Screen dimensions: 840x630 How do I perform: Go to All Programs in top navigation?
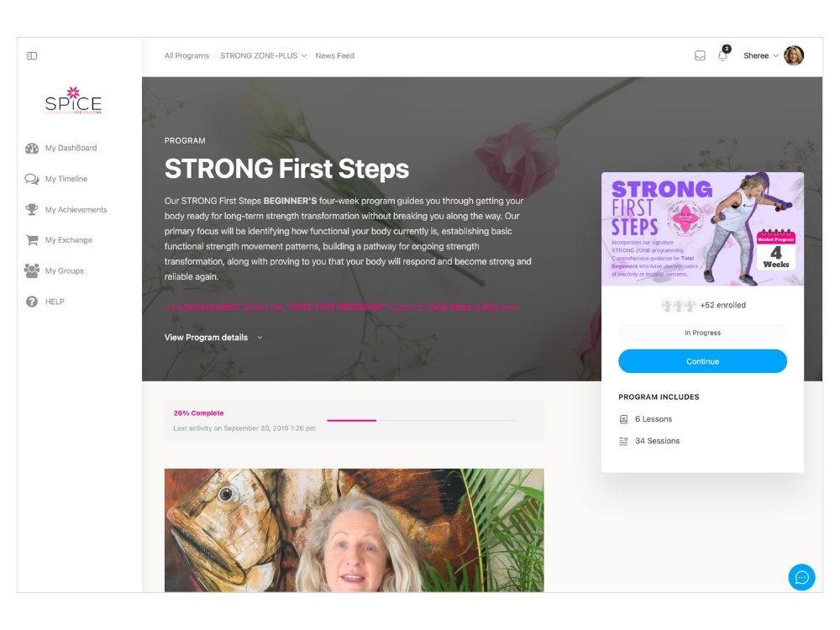[x=186, y=55]
